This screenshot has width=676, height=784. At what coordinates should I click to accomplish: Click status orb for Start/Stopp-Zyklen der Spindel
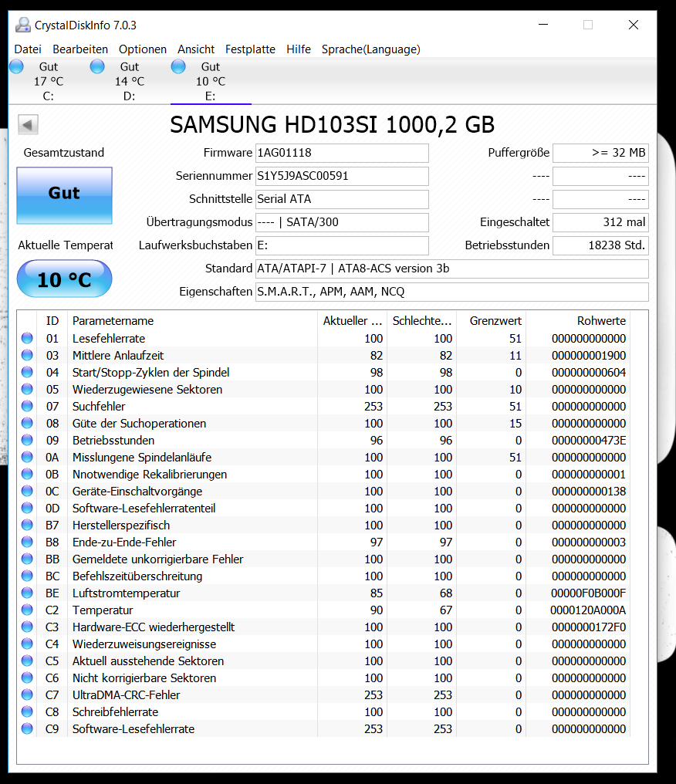click(x=27, y=372)
